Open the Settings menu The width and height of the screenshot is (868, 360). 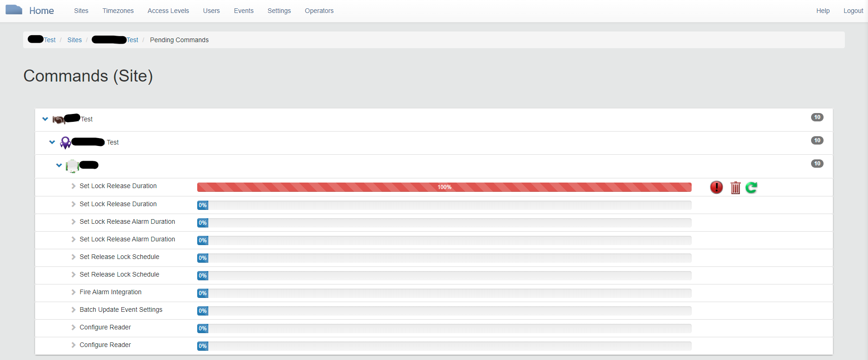coord(279,11)
